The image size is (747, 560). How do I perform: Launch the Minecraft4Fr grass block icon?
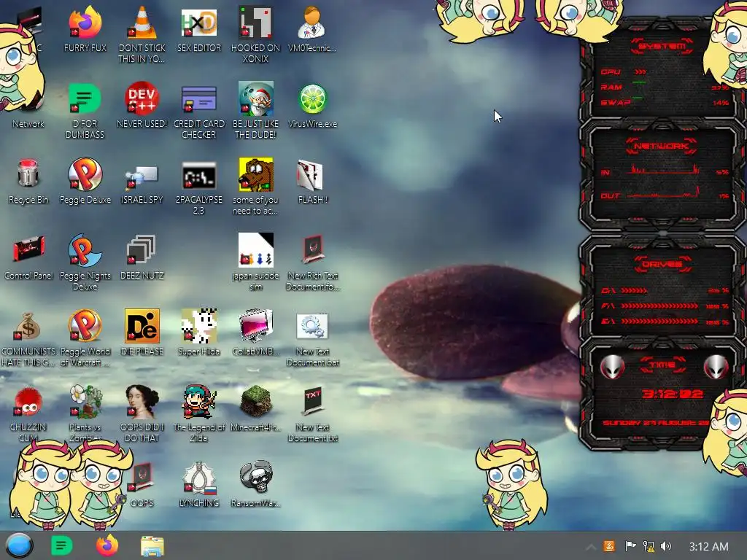[256, 402]
